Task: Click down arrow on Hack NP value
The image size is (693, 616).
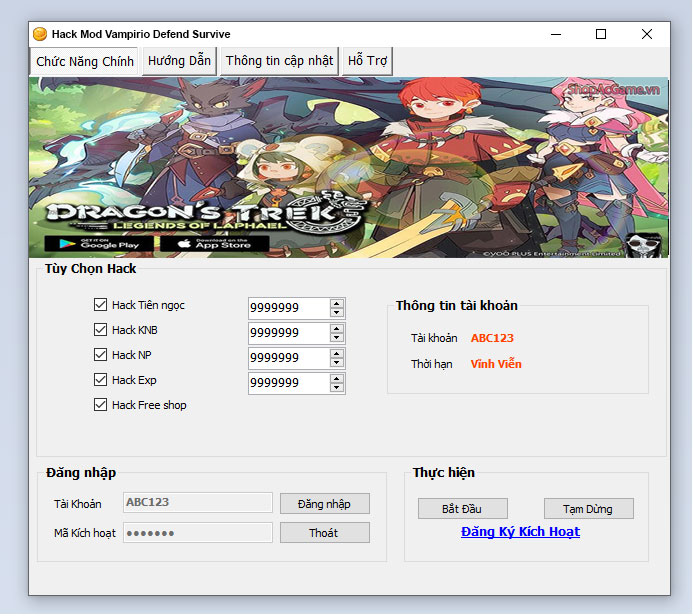Action: [337, 363]
